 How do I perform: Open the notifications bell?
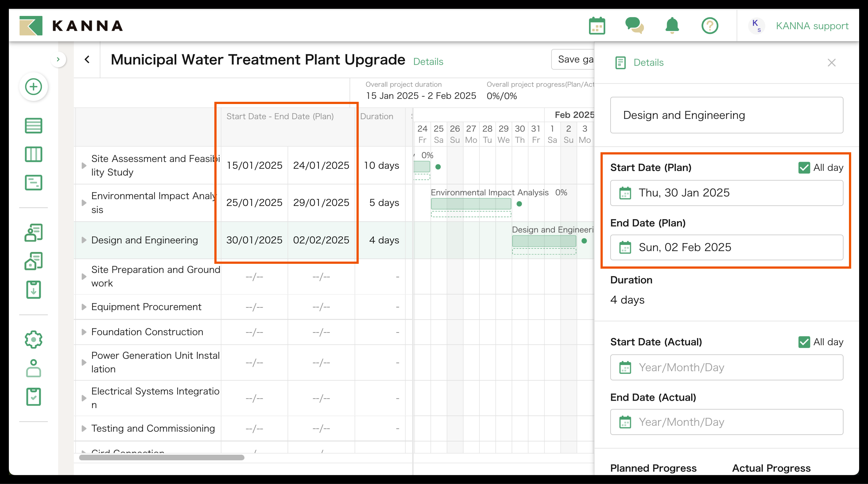(x=672, y=26)
